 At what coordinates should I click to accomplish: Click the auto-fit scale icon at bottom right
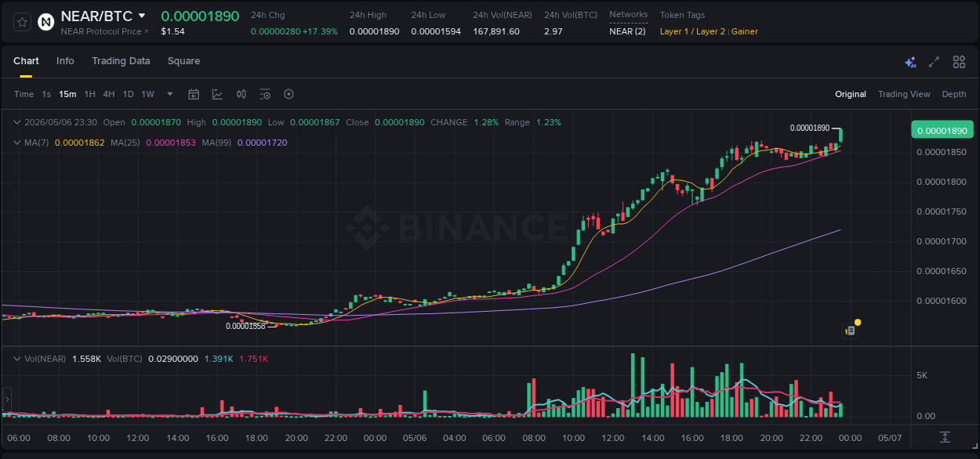945,437
